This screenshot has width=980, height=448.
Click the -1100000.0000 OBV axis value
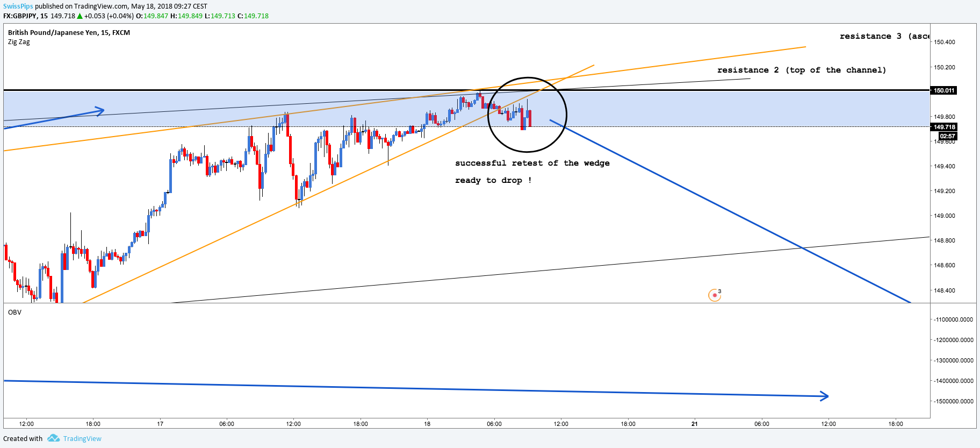coord(953,319)
